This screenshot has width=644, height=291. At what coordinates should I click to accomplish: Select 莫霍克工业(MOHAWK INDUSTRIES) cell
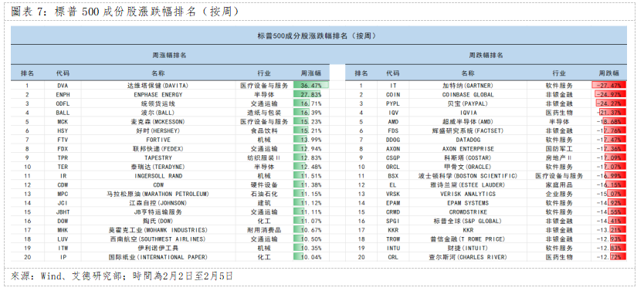[158, 230]
